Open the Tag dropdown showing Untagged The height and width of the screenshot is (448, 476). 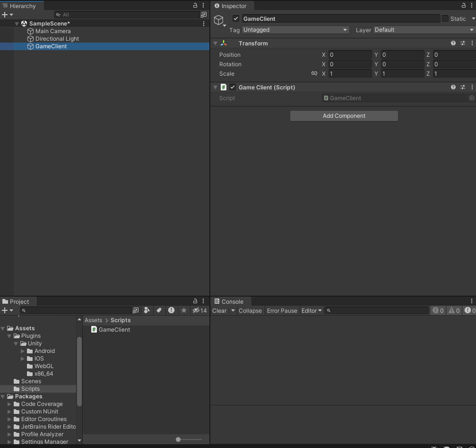coord(295,30)
